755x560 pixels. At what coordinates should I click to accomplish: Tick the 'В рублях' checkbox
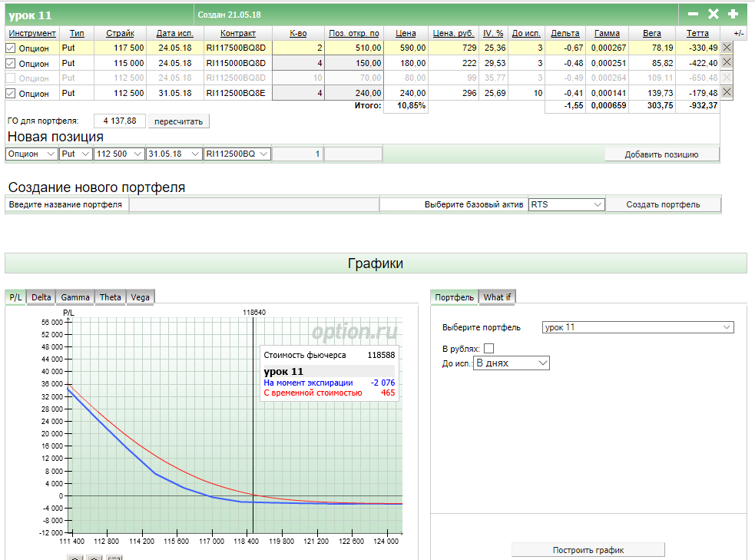488,349
